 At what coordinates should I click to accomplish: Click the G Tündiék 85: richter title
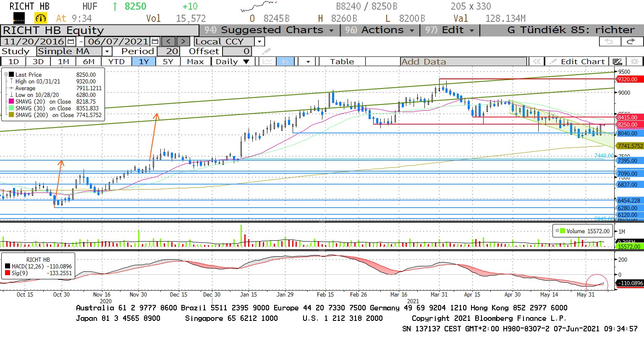point(571,30)
